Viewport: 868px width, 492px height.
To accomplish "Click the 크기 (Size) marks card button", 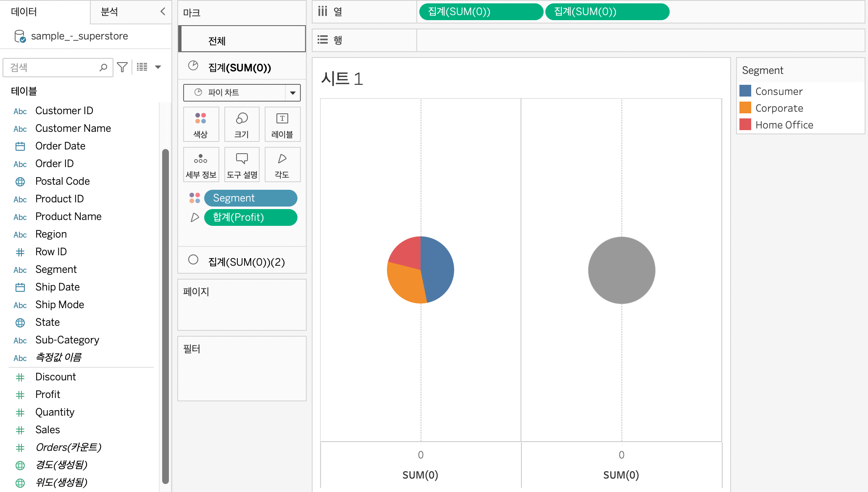I will [242, 124].
